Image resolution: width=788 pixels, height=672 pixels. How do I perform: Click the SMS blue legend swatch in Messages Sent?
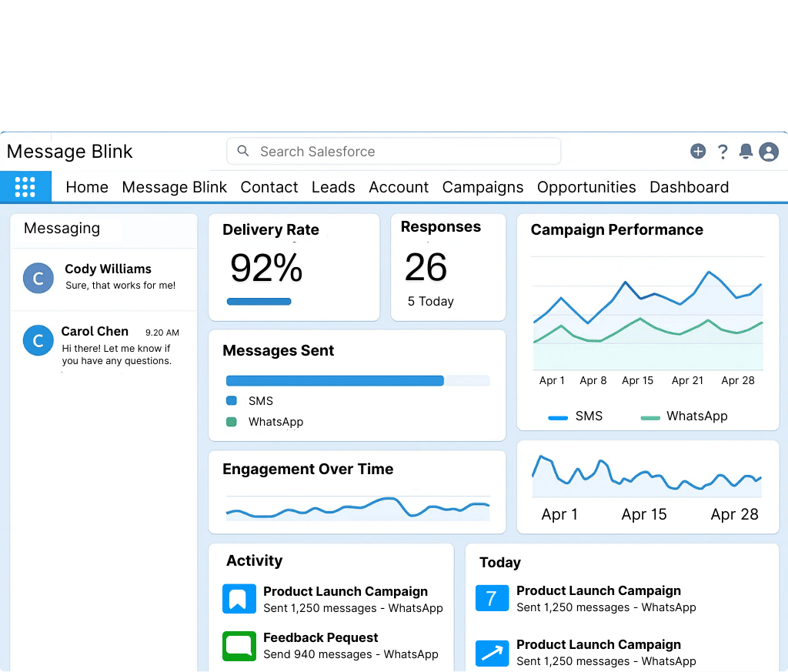pos(232,401)
